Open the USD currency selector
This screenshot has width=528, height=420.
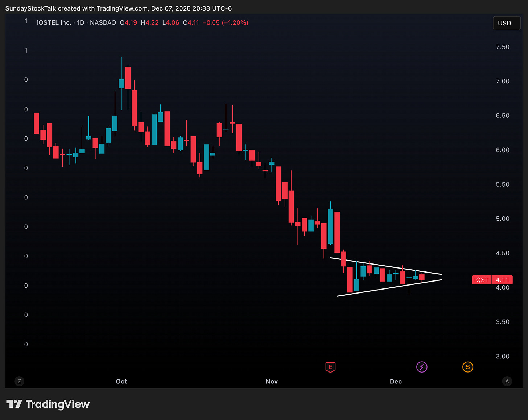coord(507,23)
